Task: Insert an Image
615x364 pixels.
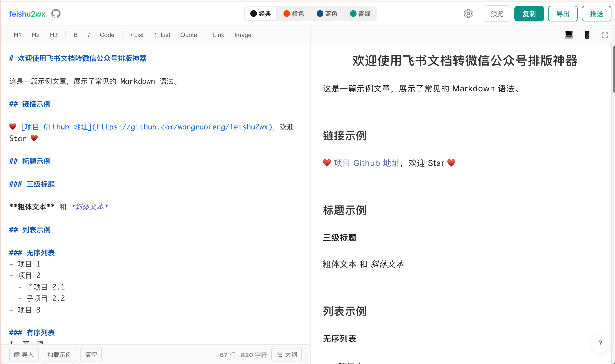Action: [243, 35]
